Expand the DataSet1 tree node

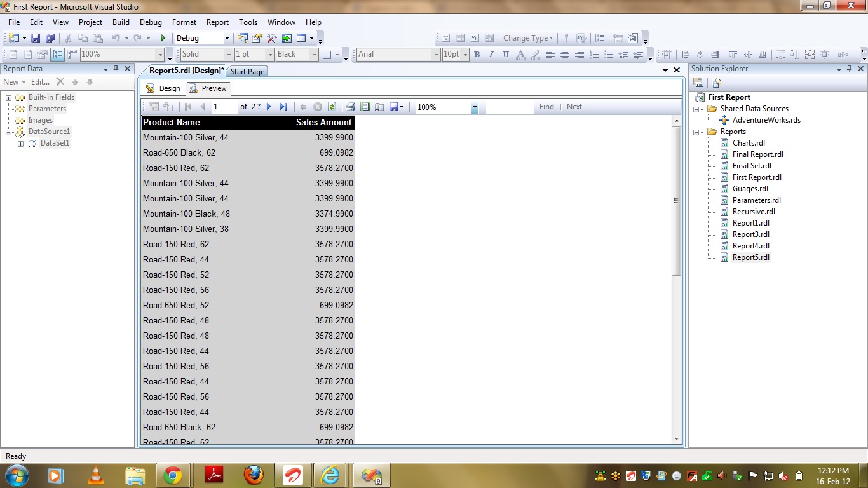pyautogui.click(x=21, y=144)
